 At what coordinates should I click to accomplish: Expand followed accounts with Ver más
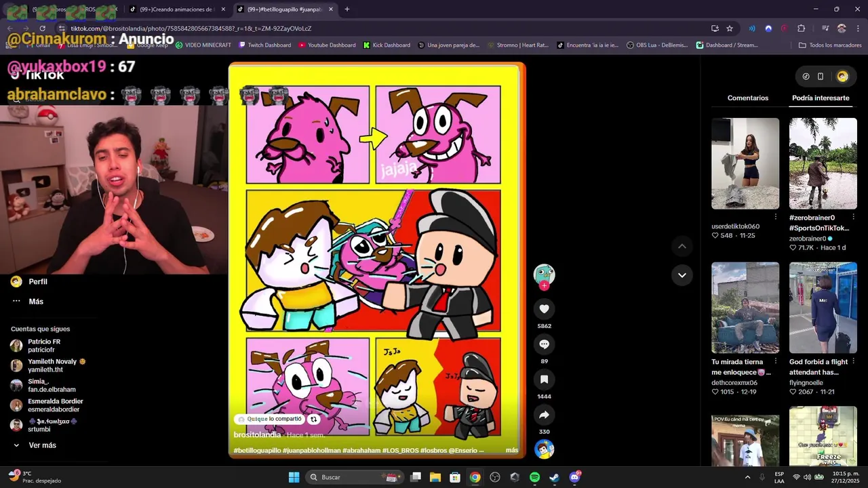tap(42, 445)
